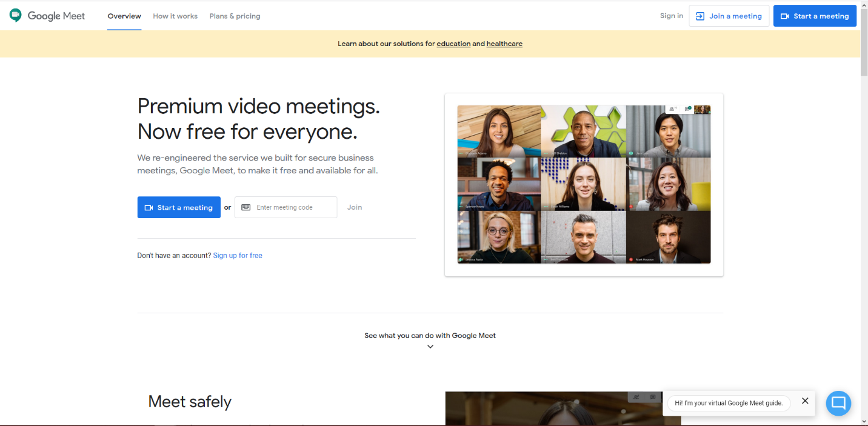Click chat icon in meeting preview

point(688,109)
